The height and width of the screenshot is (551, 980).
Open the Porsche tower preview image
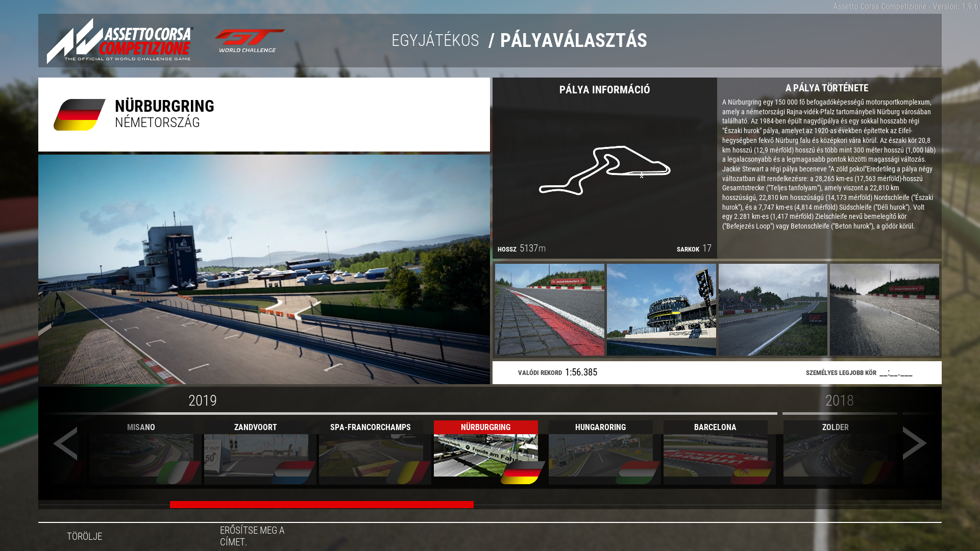[661, 310]
